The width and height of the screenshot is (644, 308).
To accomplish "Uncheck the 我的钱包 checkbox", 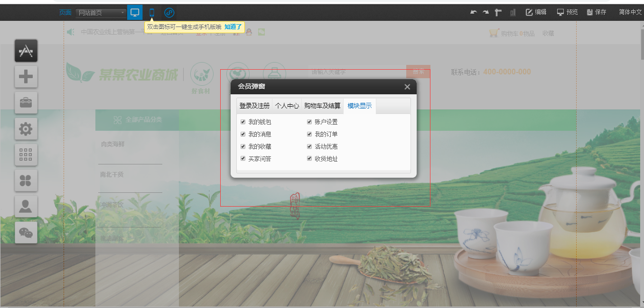I will pos(243,122).
